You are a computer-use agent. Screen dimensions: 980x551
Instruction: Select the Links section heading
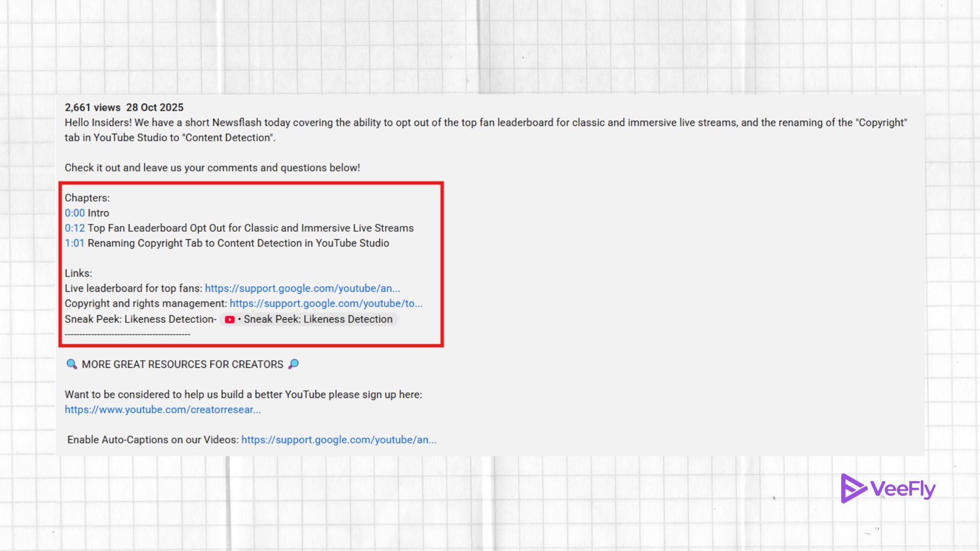click(x=77, y=273)
